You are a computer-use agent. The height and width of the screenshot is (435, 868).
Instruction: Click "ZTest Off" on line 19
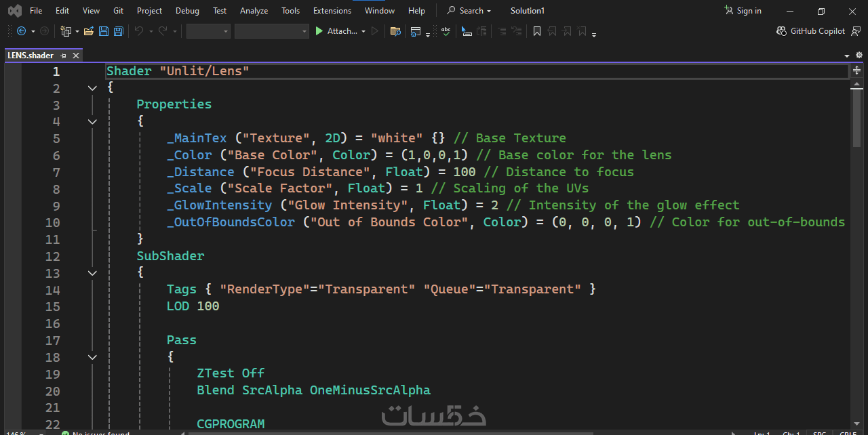coord(231,373)
